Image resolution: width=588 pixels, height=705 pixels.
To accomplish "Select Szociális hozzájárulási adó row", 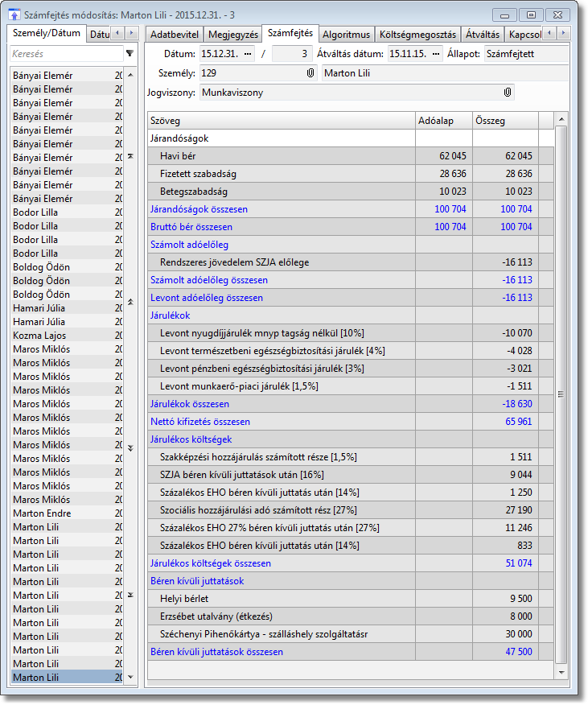I will 351,510.
